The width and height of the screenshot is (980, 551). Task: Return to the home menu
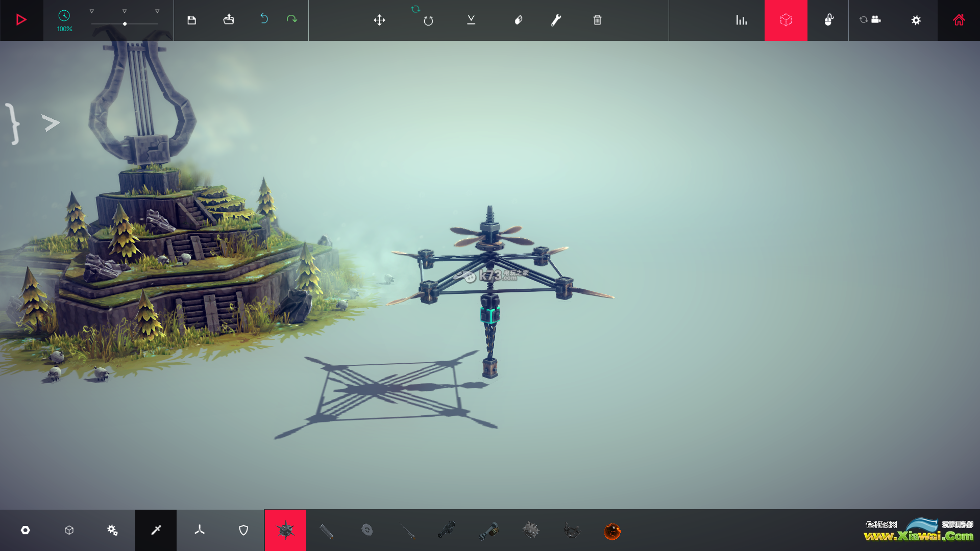click(x=959, y=20)
